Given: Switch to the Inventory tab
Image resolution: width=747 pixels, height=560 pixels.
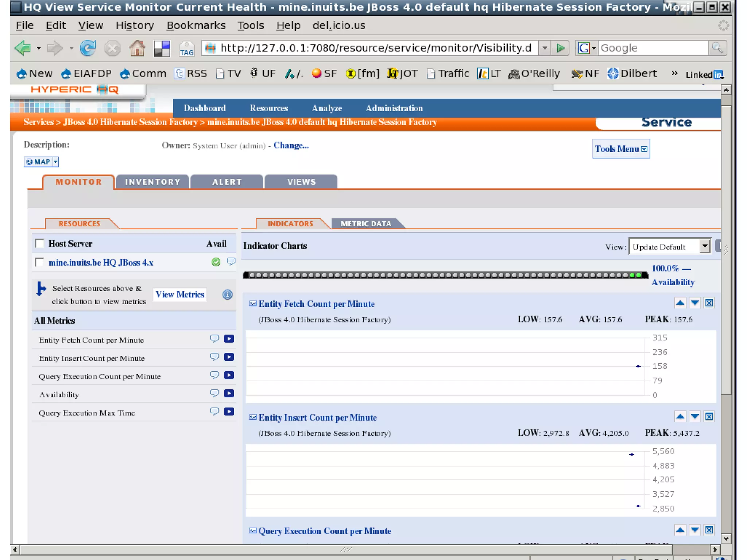Looking at the screenshot, I should tap(152, 182).
